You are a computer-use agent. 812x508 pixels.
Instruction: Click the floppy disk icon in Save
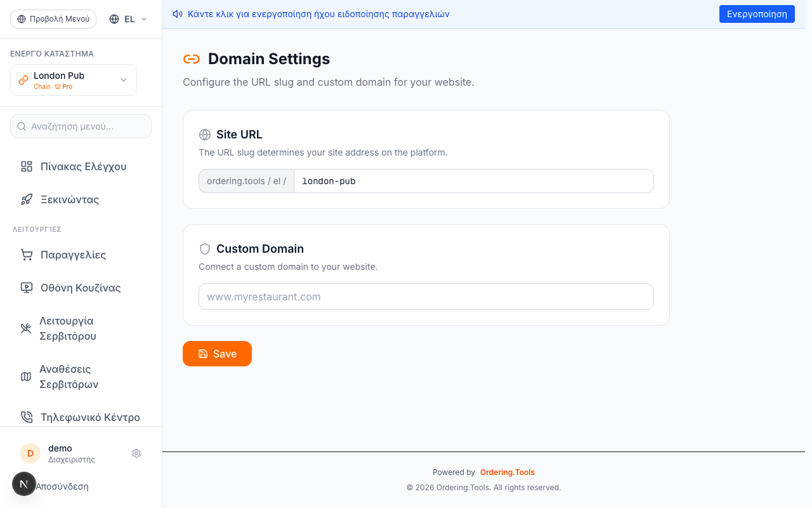[203, 354]
